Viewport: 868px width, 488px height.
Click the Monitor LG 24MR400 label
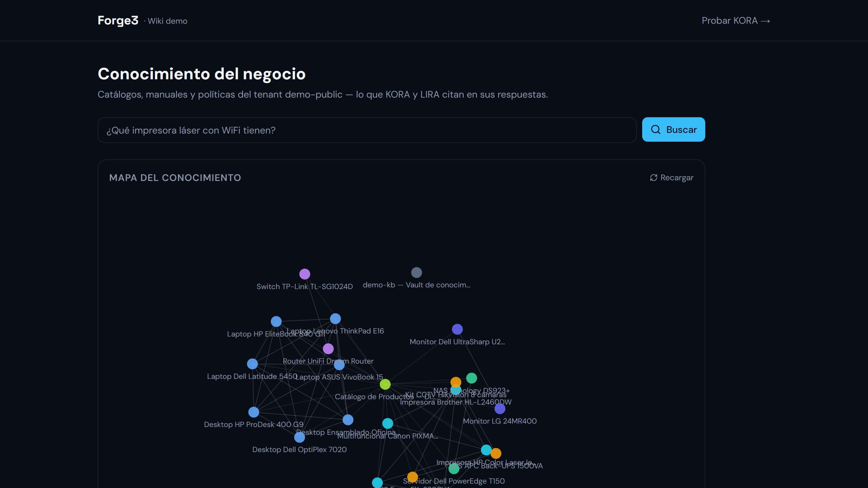click(500, 421)
